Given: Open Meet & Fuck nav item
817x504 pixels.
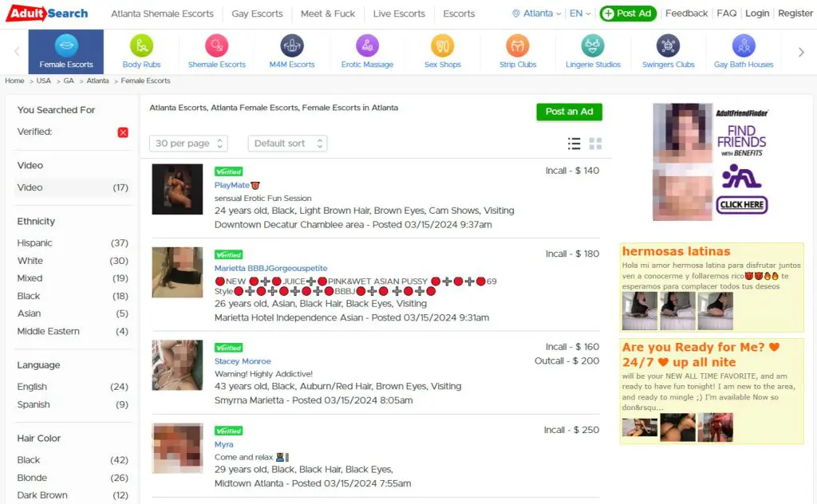Looking at the screenshot, I should (x=328, y=14).
